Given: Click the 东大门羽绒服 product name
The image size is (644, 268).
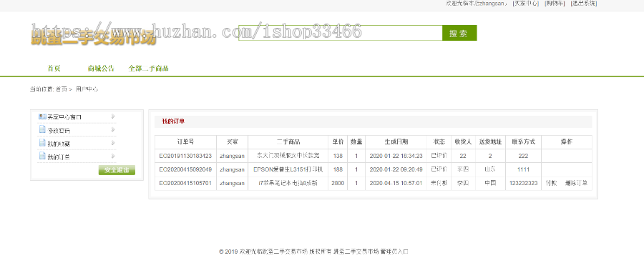Looking at the screenshot, I should [x=288, y=156].
